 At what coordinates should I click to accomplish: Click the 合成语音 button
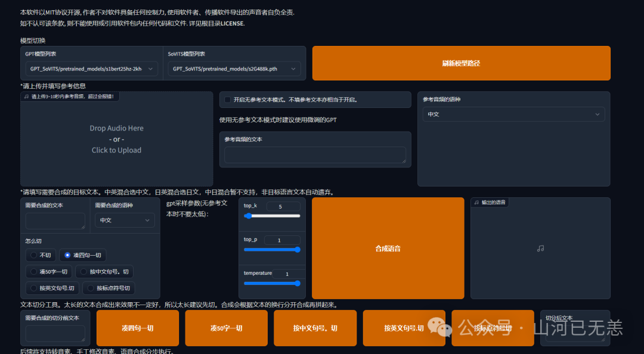(388, 248)
